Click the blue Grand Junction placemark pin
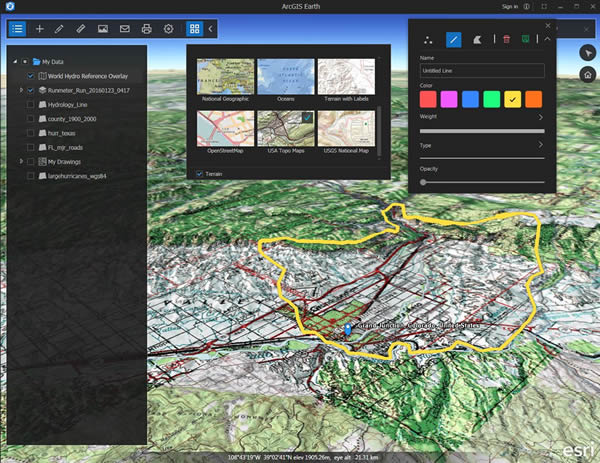The width and height of the screenshot is (600, 463). [x=347, y=329]
